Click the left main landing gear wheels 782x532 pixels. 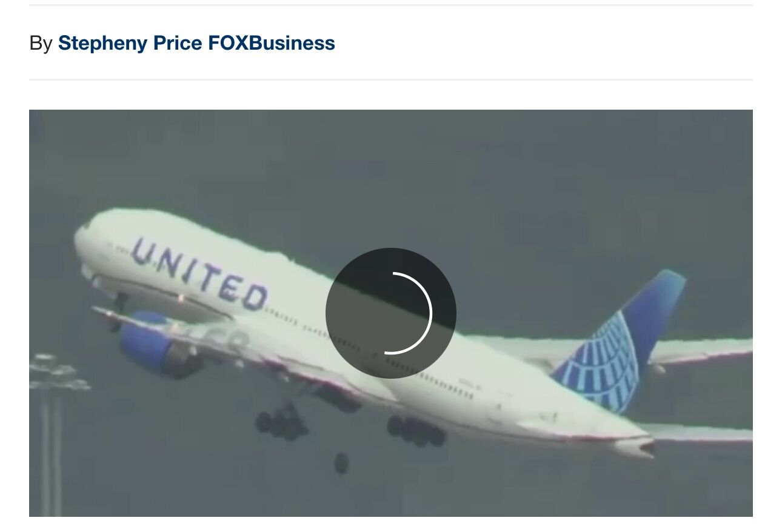[x=281, y=422]
